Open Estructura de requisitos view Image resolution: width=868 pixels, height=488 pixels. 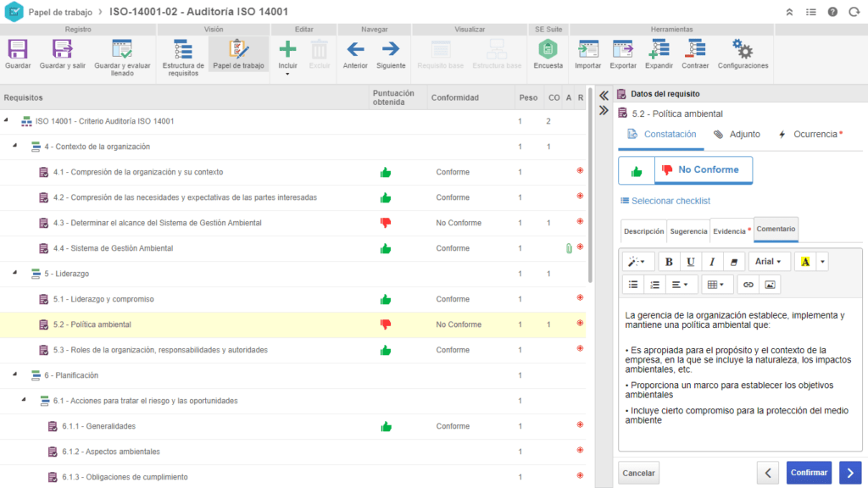(x=183, y=51)
